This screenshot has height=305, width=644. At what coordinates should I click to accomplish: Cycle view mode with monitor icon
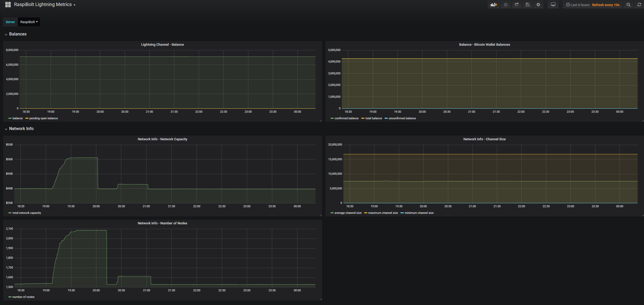pos(553,5)
